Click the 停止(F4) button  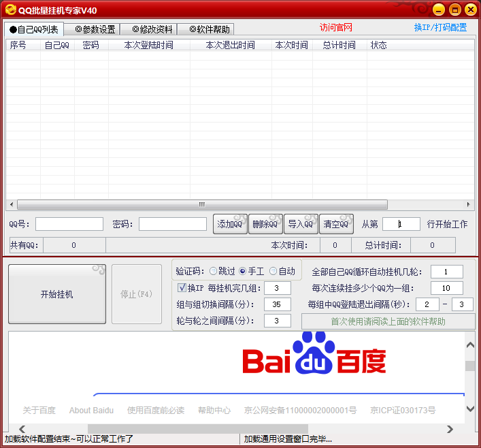[x=137, y=294]
